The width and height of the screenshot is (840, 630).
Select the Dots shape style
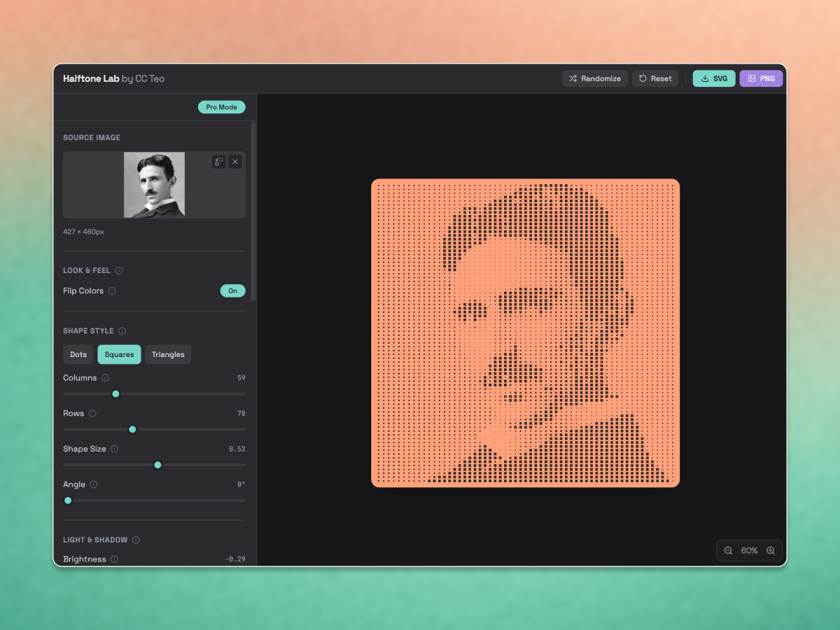click(x=78, y=354)
